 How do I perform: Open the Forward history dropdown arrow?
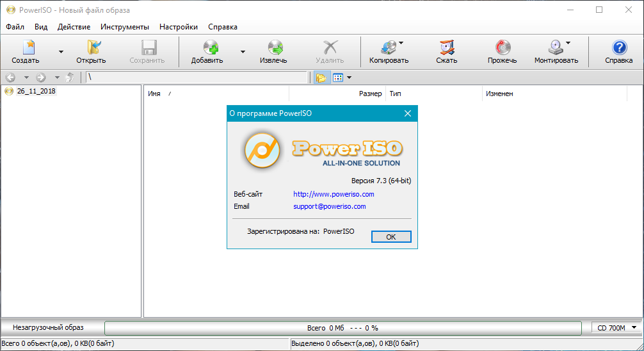pos(57,78)
